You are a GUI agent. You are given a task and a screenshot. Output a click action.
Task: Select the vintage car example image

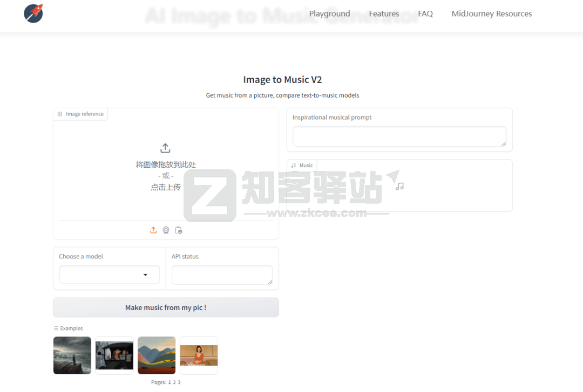pyautogui.click(x=114, y=355)
